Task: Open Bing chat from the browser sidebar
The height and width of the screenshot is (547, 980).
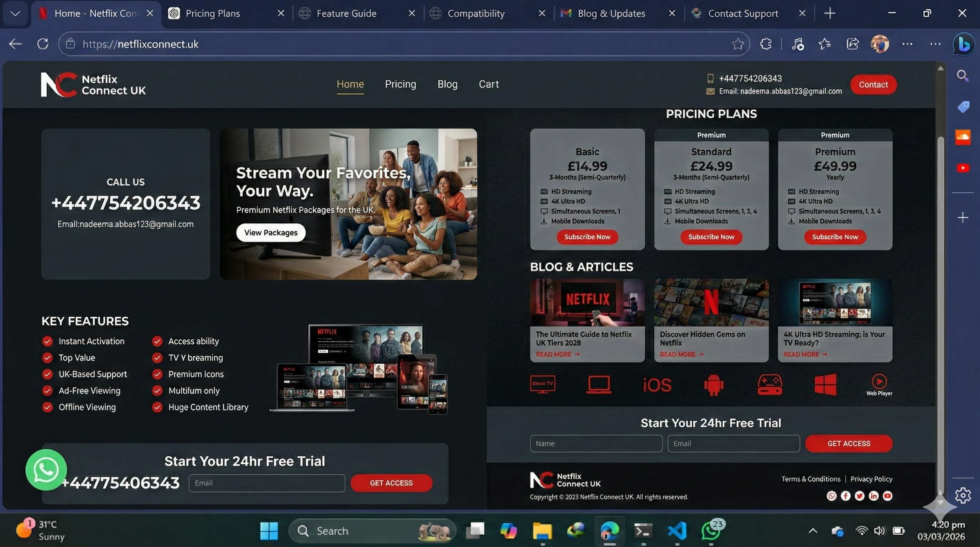Action: point(964,44)
